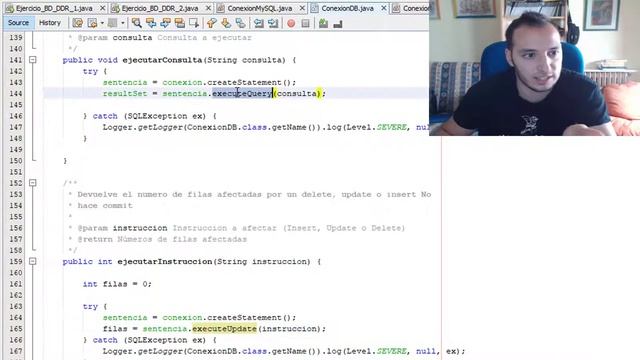Screen dimensions: 640x360
Task: Stop macro recording with the square icon
Action: [x=305, y=23]
